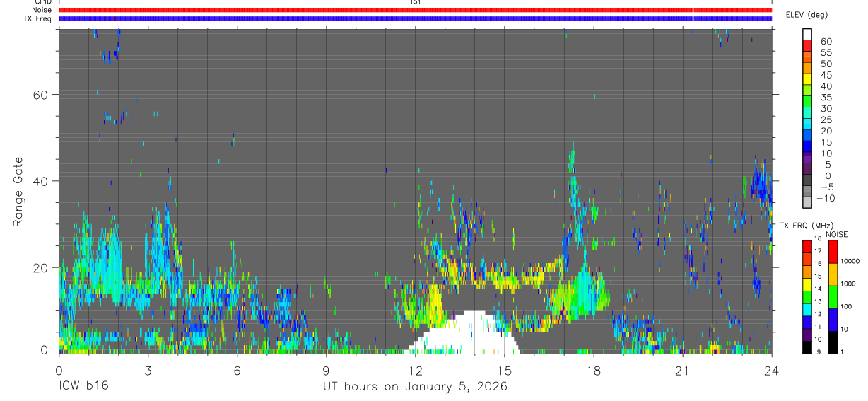
Task: Click the '12' hour tick label on x-axis
Action: pyautogui.click(x=415, y=369)
